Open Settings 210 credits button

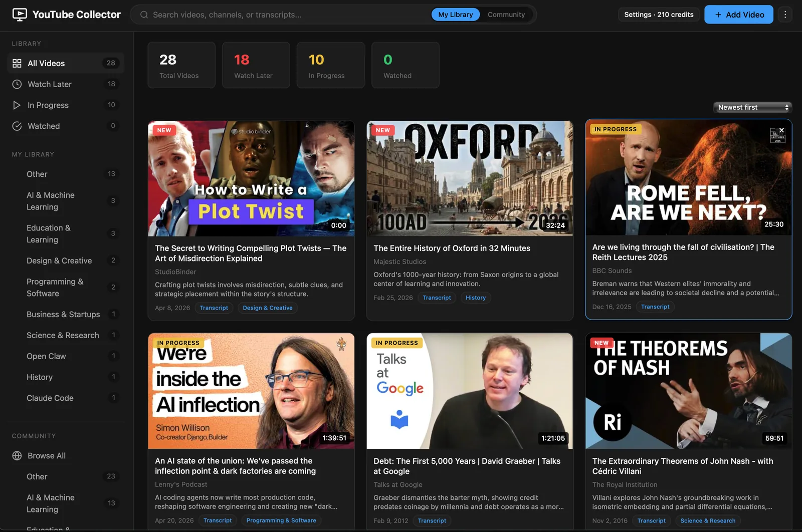click(659, 15)
